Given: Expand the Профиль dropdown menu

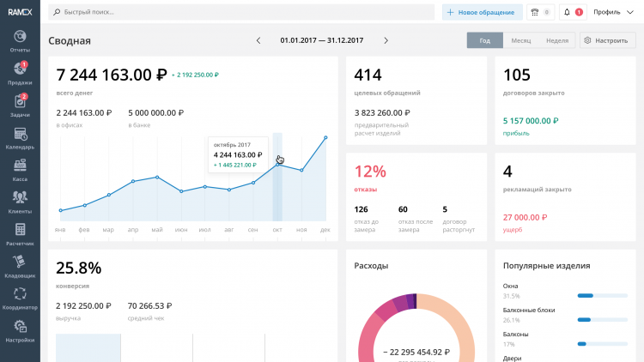Looking at the screenshot, I should tap(611, 12).
